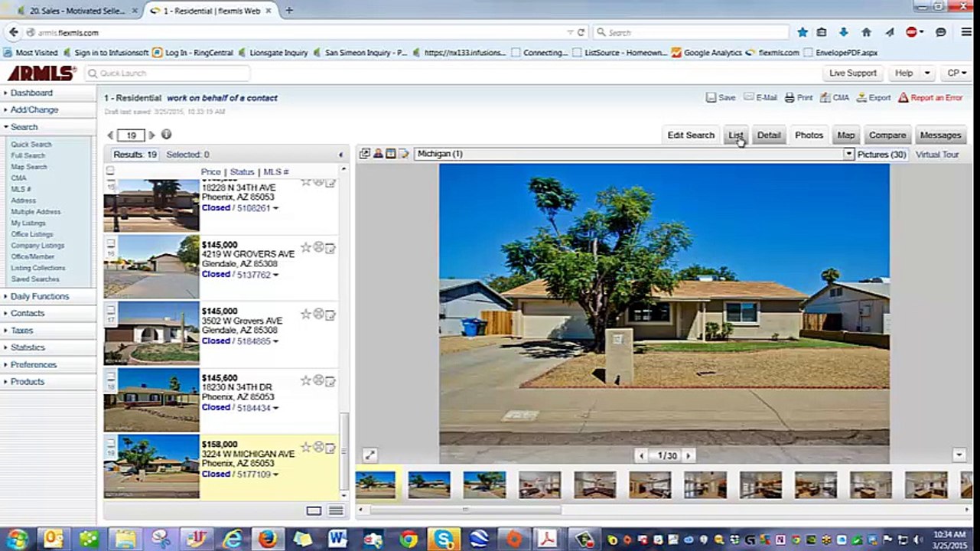The height and width of the screenshot is (551, 980).
Task: Go to previous listing with left arrow
Action: tap(110, 135)
